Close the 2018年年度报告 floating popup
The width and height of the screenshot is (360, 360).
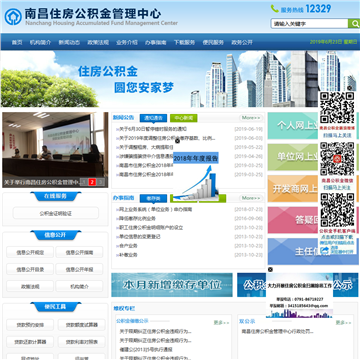coord(177,141)
